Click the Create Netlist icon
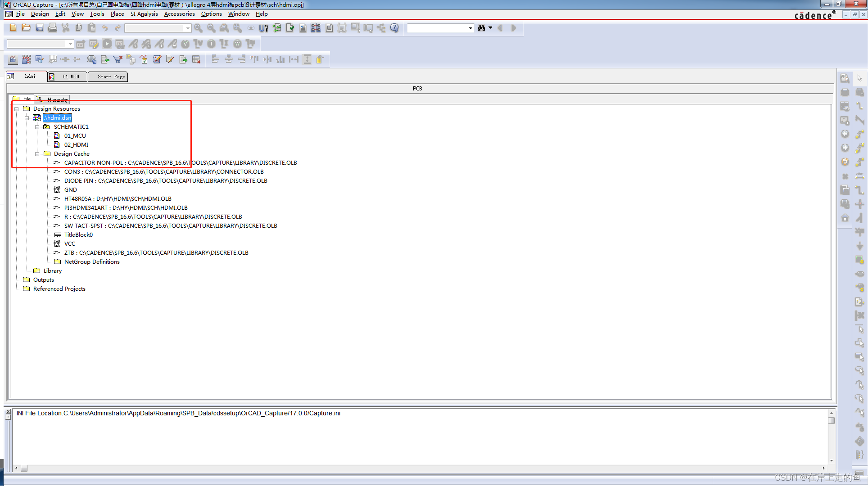868x486 pixels. point(303,28)
